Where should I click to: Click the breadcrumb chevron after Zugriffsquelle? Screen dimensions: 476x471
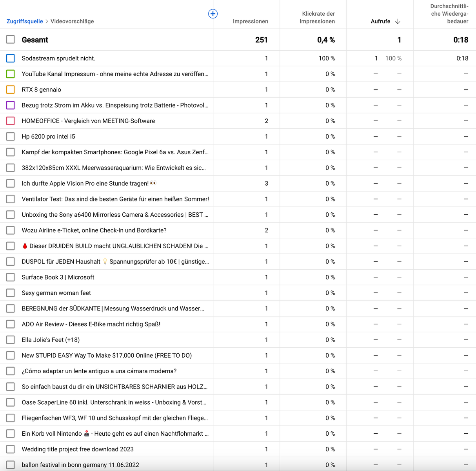[47, 22]
